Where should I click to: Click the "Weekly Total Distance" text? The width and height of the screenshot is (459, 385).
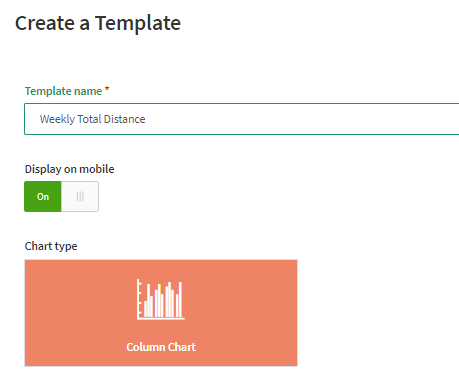pyautogui.click(x=92, y=119)
